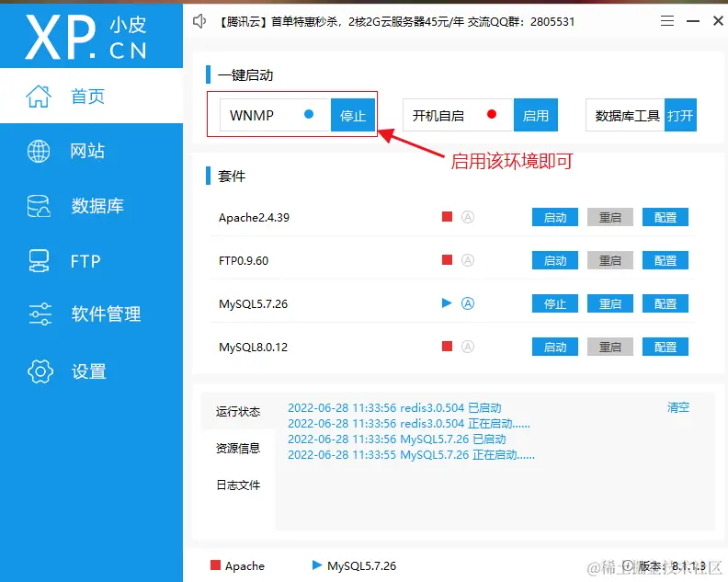Screen dimensions: 728x582
Task: Open the WNMP environment selector
Action: (x=275, y=115)
